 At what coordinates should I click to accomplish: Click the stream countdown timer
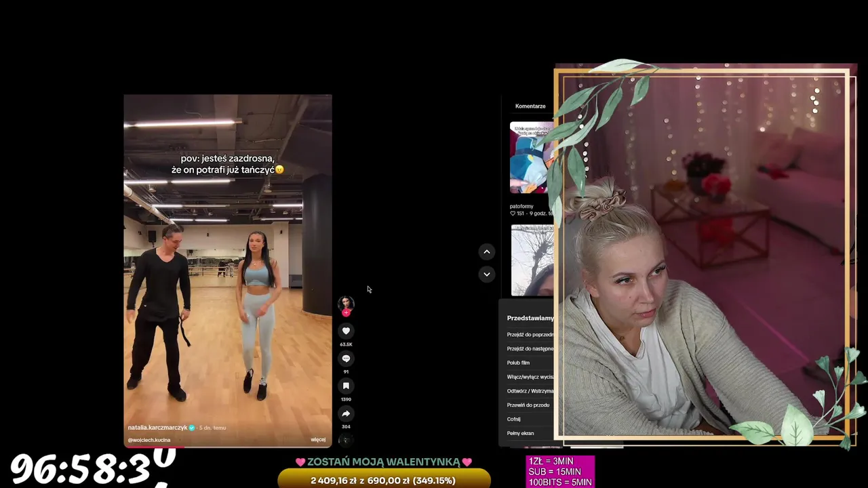coord(93,467)
